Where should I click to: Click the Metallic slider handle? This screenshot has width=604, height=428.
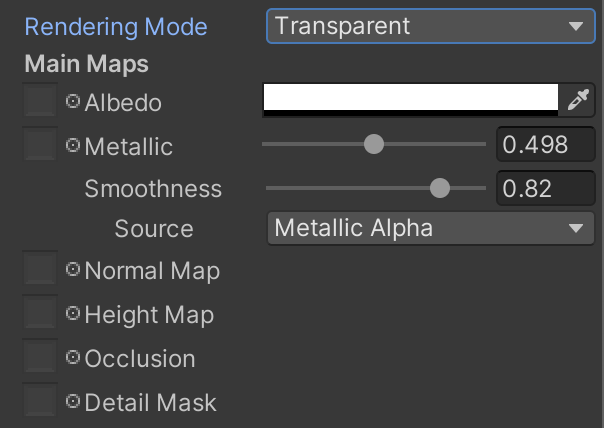[374, 144]
